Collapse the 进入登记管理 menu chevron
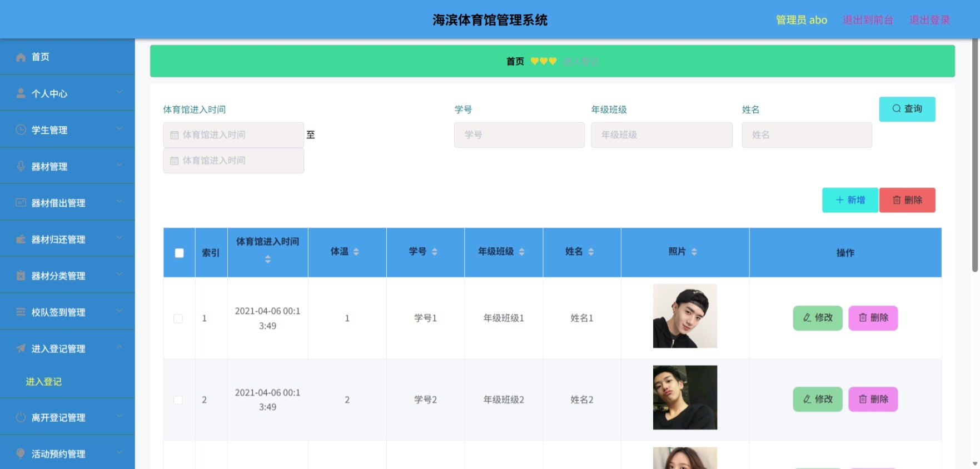The height and width of the screenshot is (469, 980). 119,347
